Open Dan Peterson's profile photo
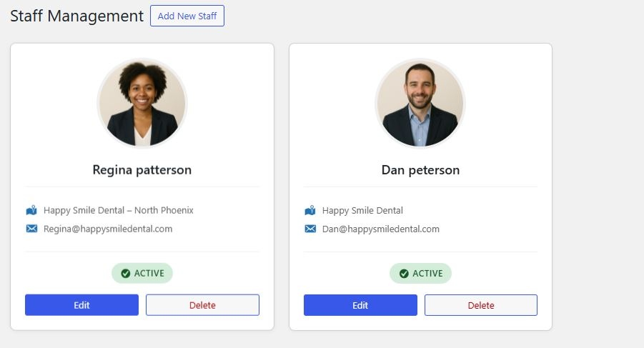This screenshot has width=644, height=348. [420, 103]
